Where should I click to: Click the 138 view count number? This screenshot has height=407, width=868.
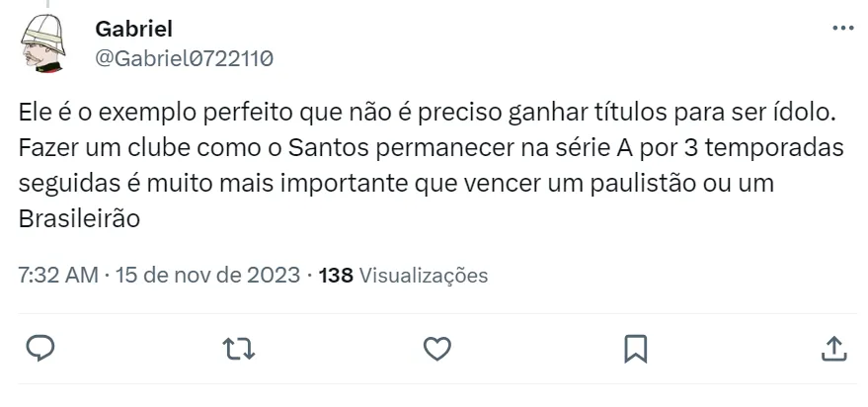[x=337, y=275]
